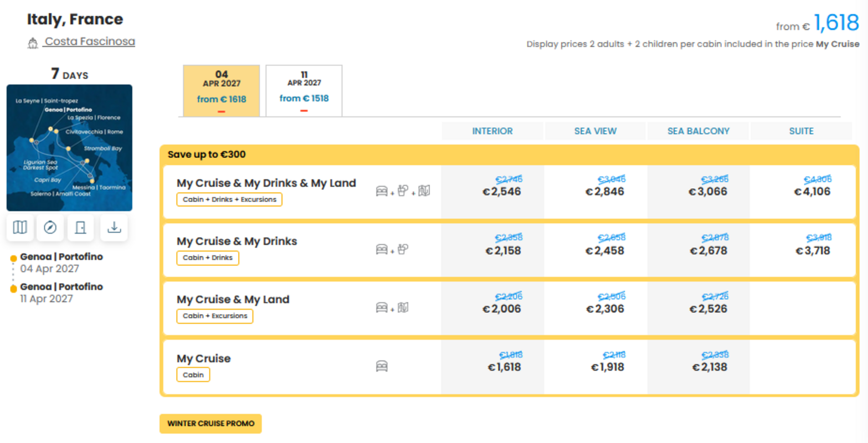868x443 pixels.
Task: Select the €2,306 Sea View price
Action: pos(605,308)
